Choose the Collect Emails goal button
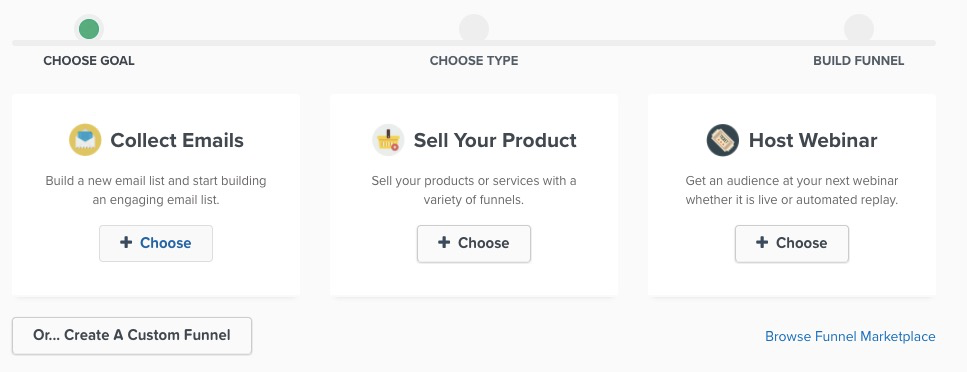The width and height of the screenshot is (967, 372). [x=156, y=243]
